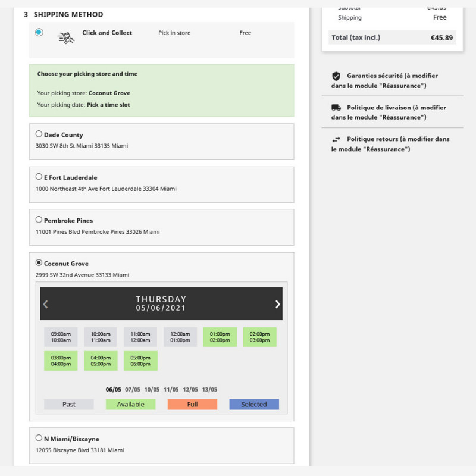Choose the Dade County store radio

[39, 134]
